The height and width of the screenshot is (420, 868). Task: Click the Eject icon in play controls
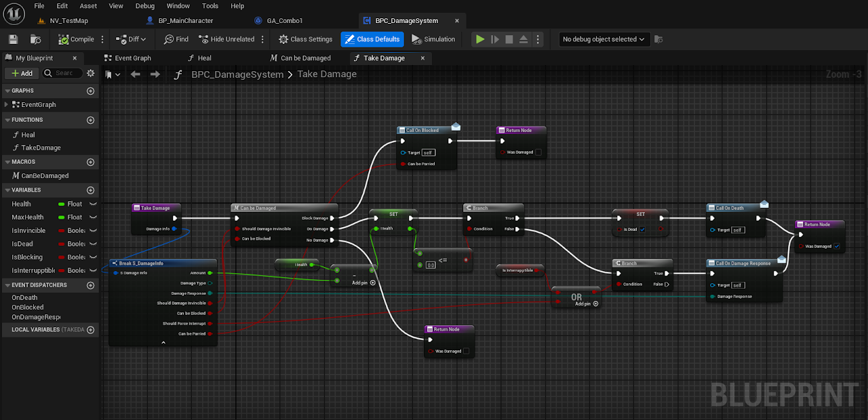click(524, 39)
